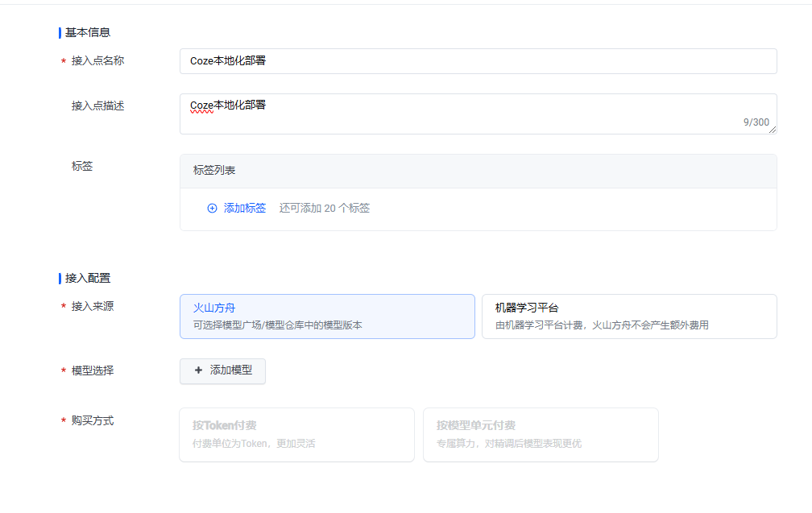Click the 标签列表 header row

pyautogui.click(x=478, y=171)
